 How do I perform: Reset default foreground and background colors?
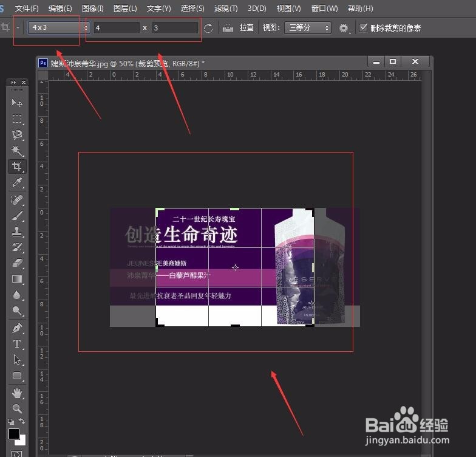[11, 422]
